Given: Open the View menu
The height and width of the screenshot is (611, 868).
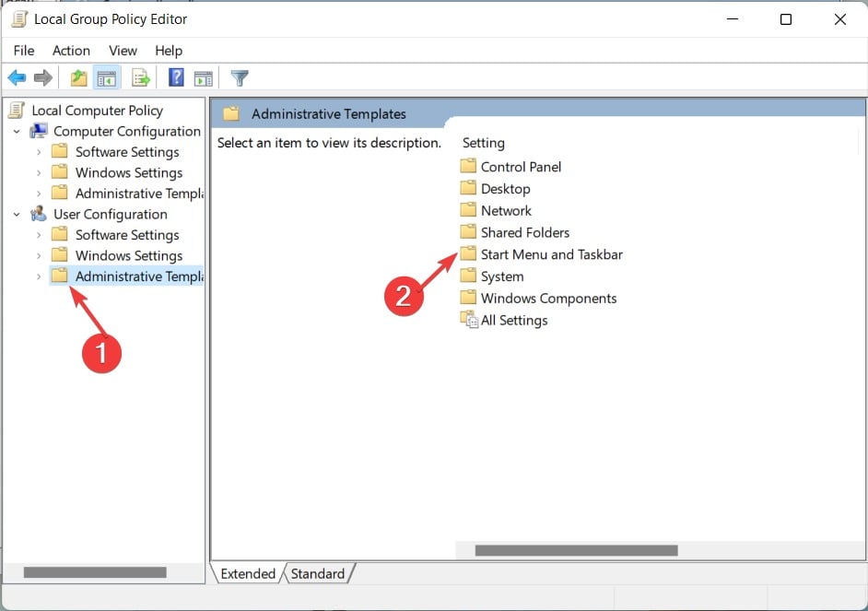Looking at the screenshot, I should pos(123,51).
